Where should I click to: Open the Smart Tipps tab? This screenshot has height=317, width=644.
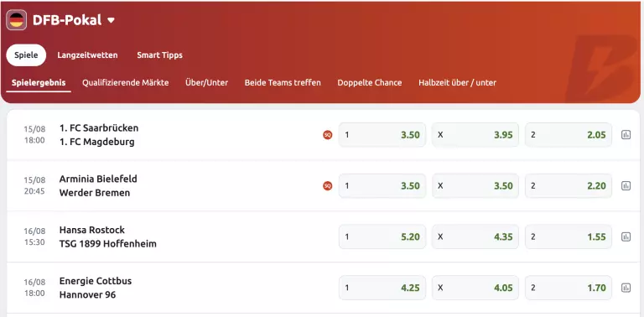tap(160, 55)
